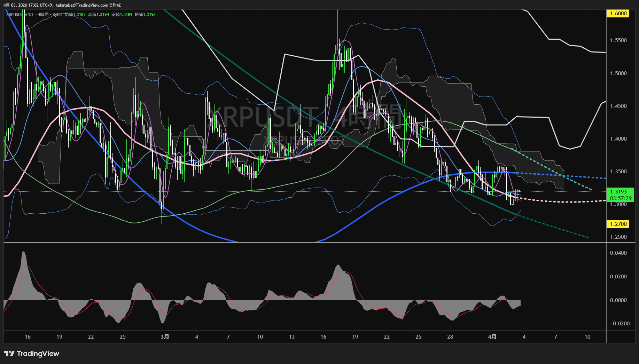Click the 1.5000 price axis label
This screenshot has height=364, width=639.
618,73
